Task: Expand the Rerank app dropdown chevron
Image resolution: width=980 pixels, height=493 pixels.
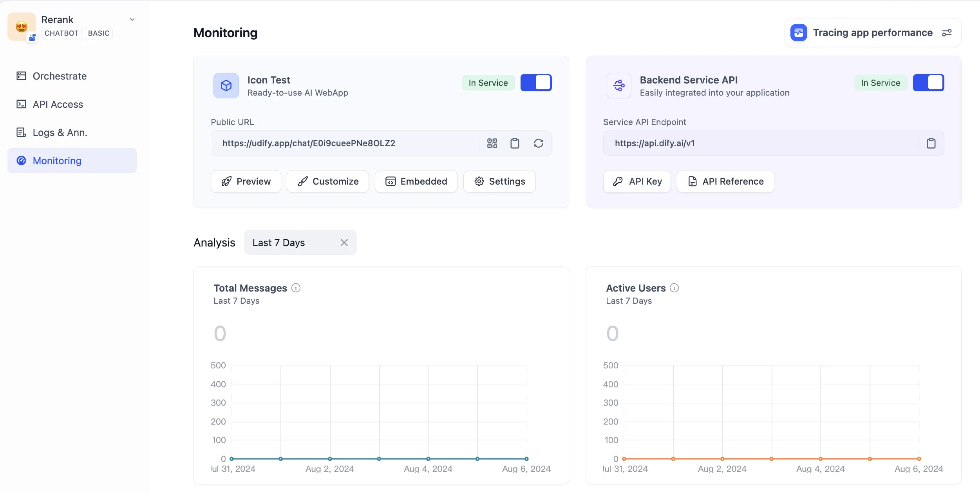Action: click(x=132, y=20)
